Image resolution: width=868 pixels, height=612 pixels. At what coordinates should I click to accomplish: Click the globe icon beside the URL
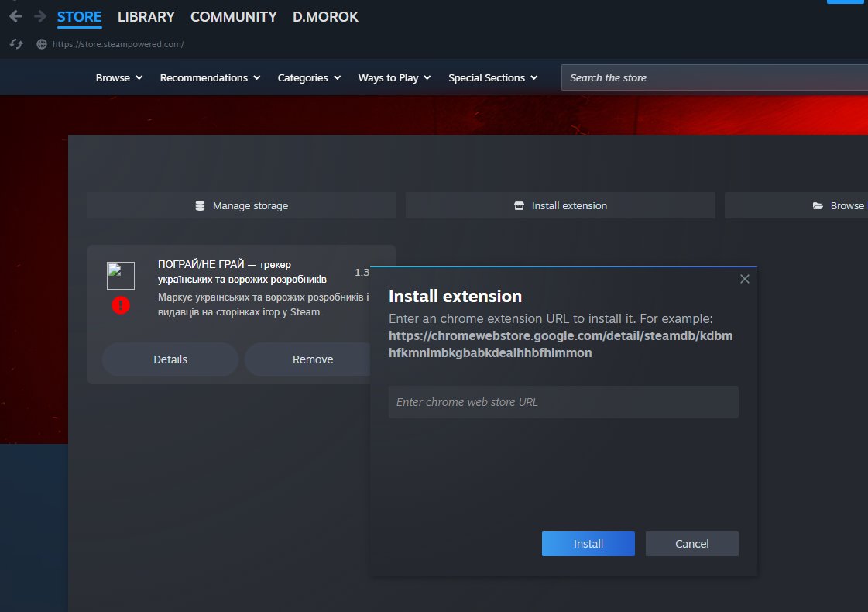click(42, 43)
